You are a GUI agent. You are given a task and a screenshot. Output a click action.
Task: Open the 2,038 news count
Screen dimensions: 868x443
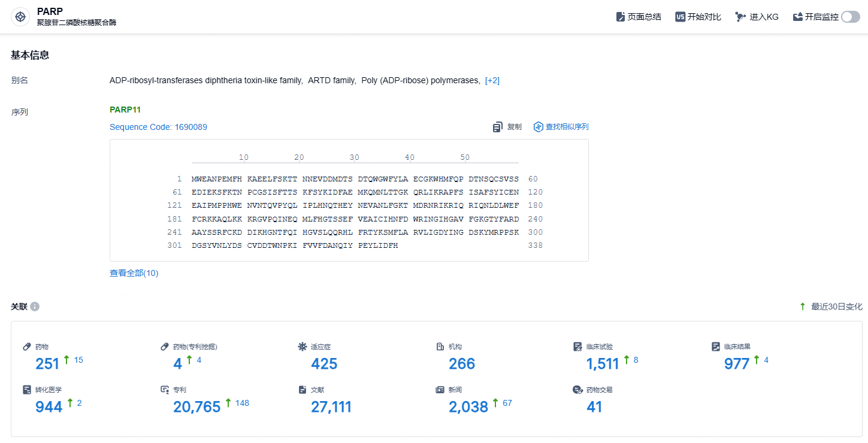click(x=468, y=406)
